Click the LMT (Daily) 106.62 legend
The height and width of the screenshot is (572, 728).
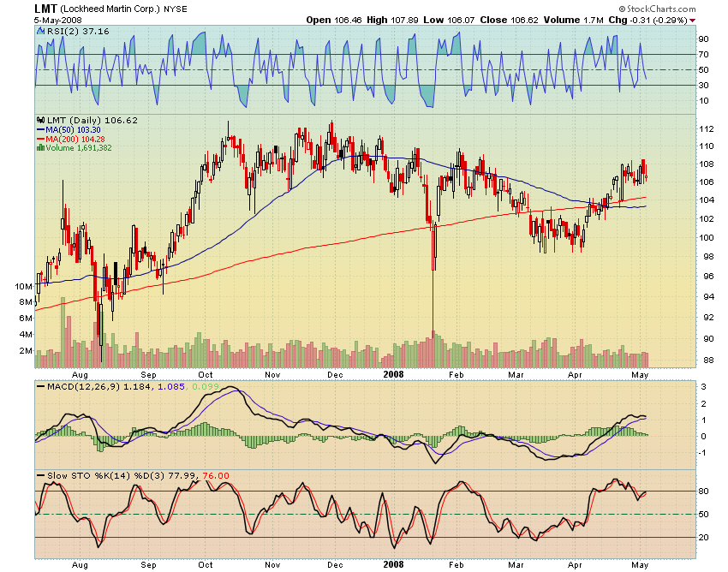[92, 120]
